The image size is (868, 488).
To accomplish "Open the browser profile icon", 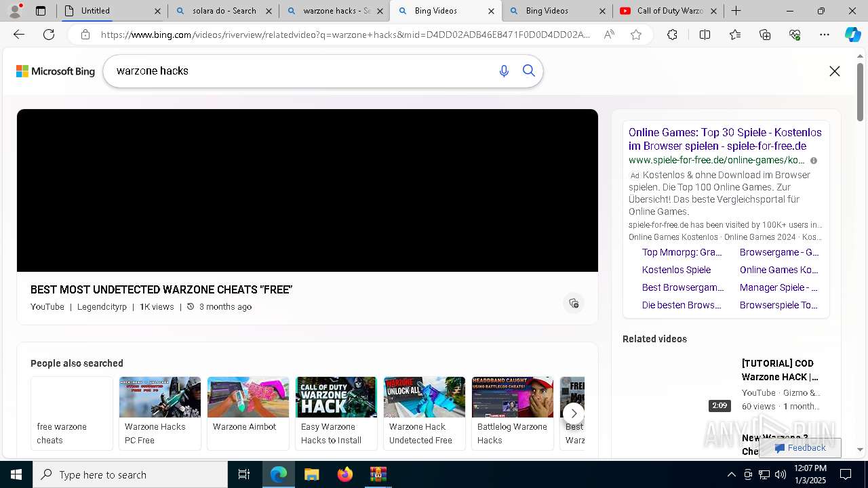I will tap(15, 11).
